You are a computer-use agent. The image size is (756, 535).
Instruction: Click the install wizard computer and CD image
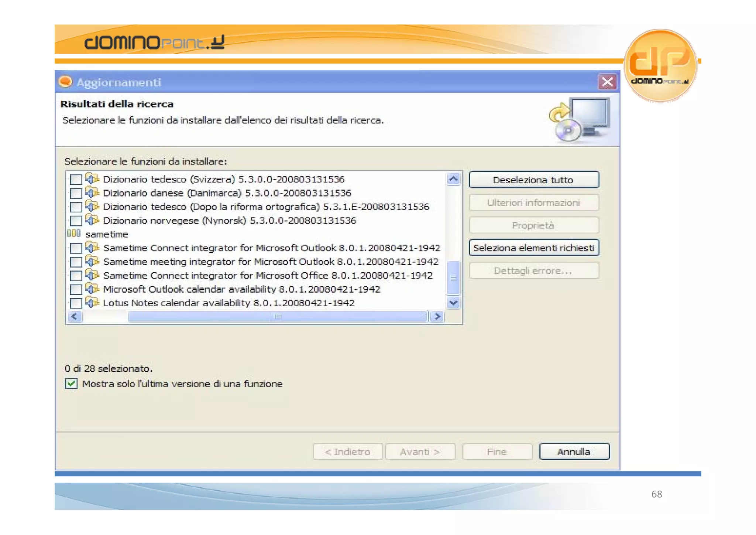tap(580, 119)
